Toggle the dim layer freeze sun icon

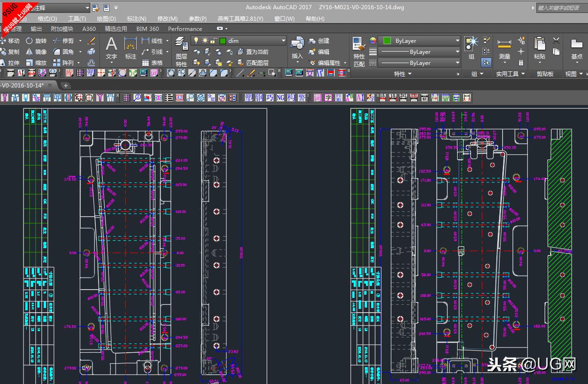(x=205, y=41)
